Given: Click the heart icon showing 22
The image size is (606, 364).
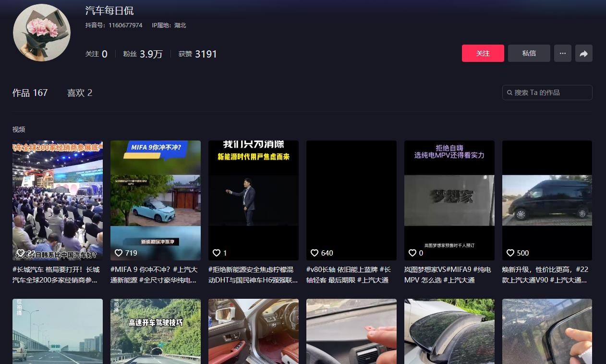Looking at the screenshot, I should click(21, 253).
